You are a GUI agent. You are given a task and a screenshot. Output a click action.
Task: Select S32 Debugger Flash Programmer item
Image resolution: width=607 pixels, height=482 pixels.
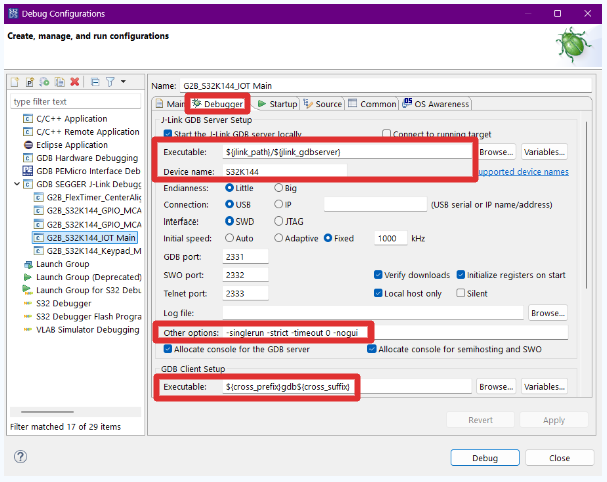tap(88, 317)
